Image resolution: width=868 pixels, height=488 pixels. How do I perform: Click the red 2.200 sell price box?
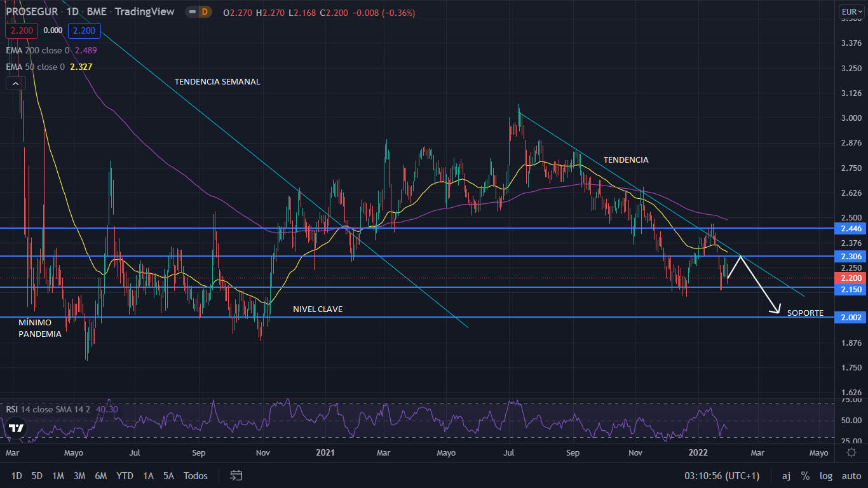(21, 30)
